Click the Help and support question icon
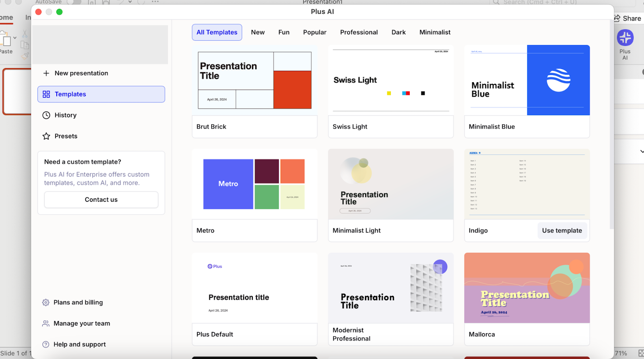 tap(46, 344)
